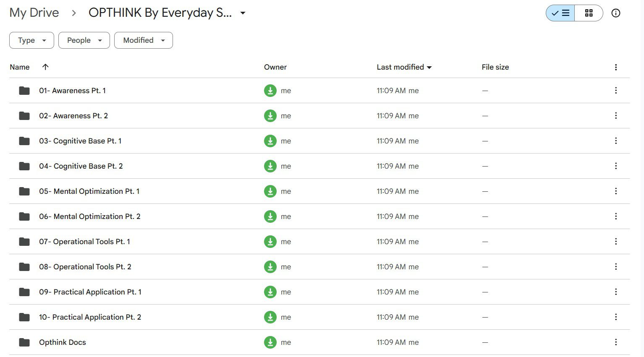644x357 pixels.
Task: Select the Opthink Docs folder icon
Action: point(24,342)
